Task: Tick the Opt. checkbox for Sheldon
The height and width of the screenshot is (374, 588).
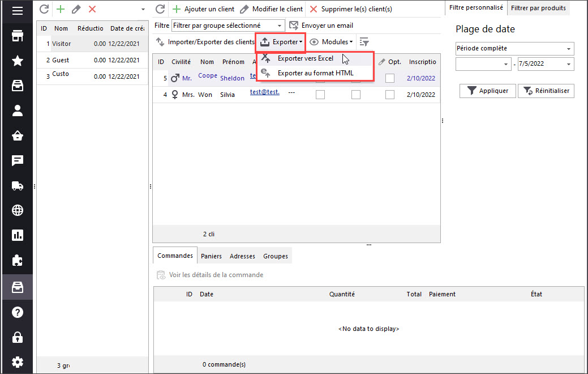Action: click(390, 78)
